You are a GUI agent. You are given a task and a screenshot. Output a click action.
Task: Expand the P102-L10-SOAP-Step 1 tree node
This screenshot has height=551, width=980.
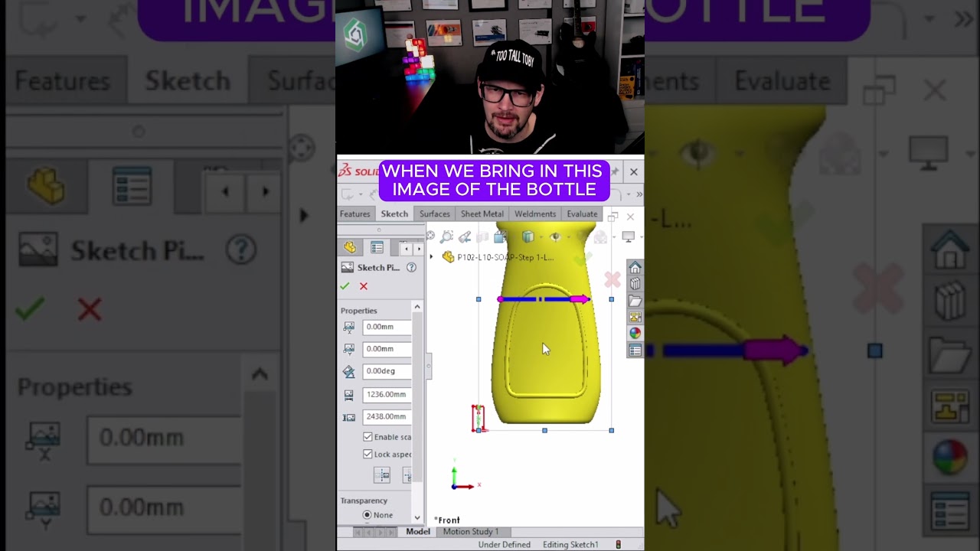point(431,257)
